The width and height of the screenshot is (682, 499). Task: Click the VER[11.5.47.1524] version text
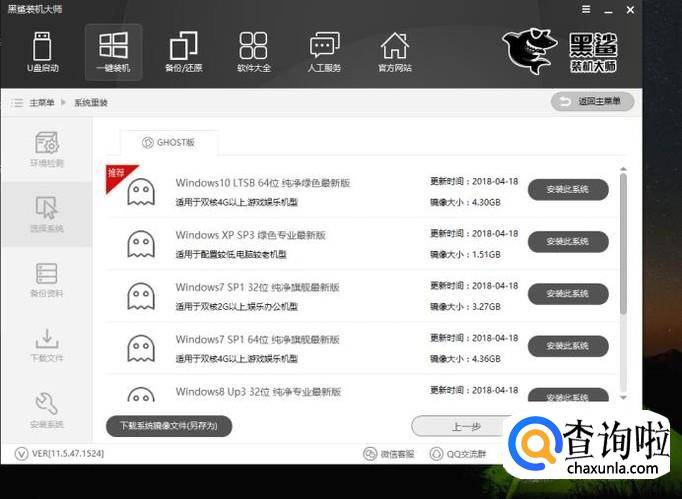pyautogui.click(x=68, y=454)
